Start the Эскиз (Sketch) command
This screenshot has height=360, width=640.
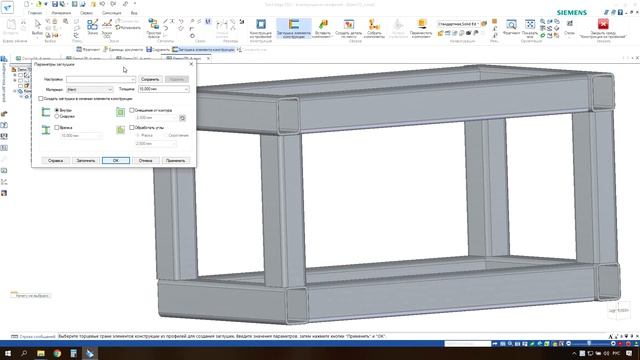click(93, 27)
